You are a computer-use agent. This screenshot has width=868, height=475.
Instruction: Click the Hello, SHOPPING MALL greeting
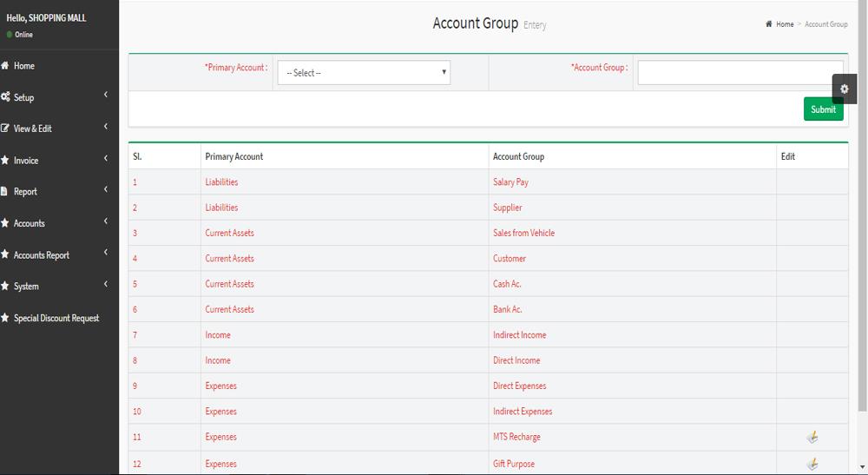46,17
